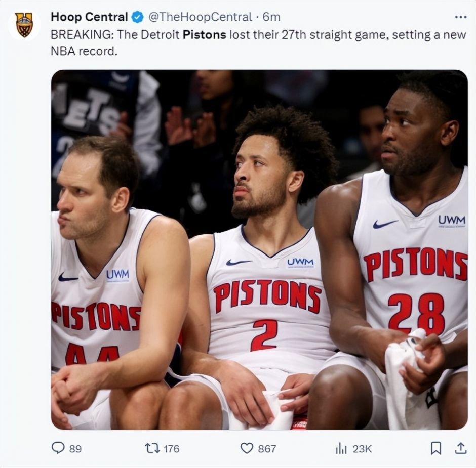The image size is (476, 468).
Task: Click the 867 likes count
Action: click(267, 449)
